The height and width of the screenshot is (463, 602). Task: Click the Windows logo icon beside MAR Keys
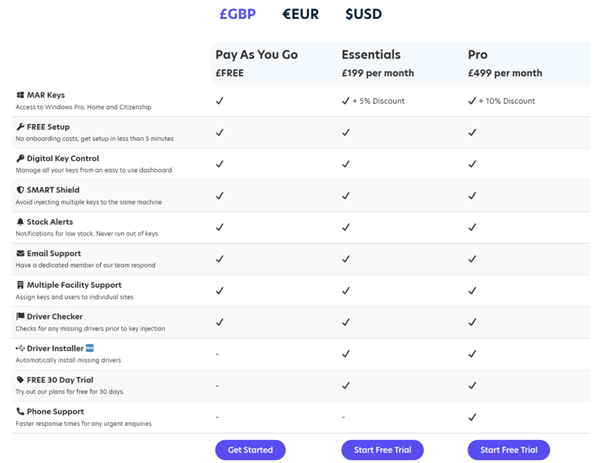click(x=20, y=95)
